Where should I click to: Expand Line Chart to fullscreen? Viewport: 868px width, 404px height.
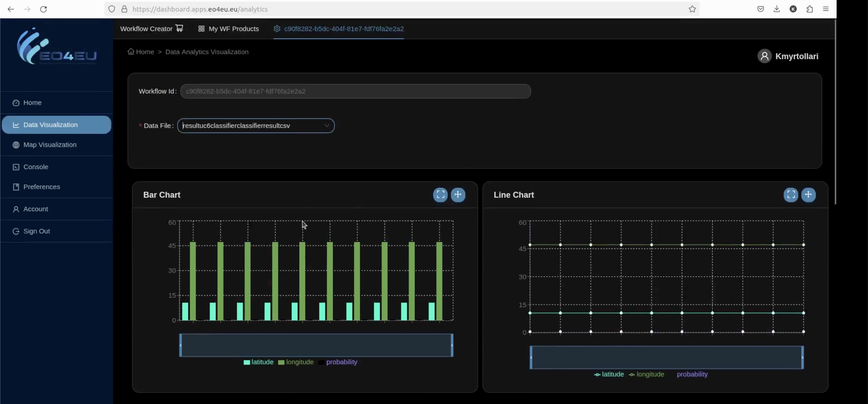click(790, 195)
